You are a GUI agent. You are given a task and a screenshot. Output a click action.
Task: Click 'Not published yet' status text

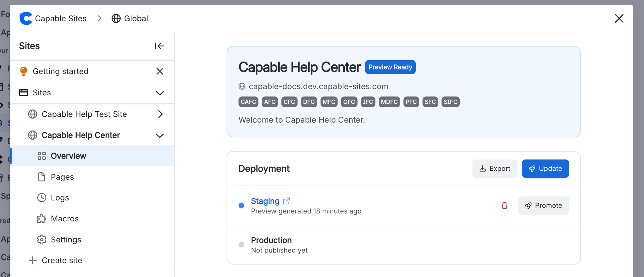pos(279,250)
